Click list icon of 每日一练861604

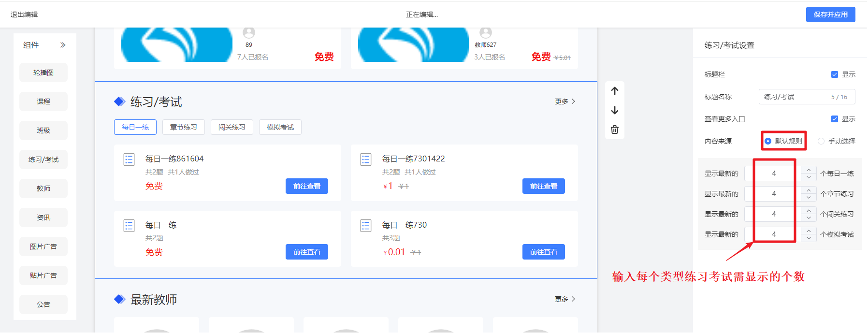click(x=129, y=159)
